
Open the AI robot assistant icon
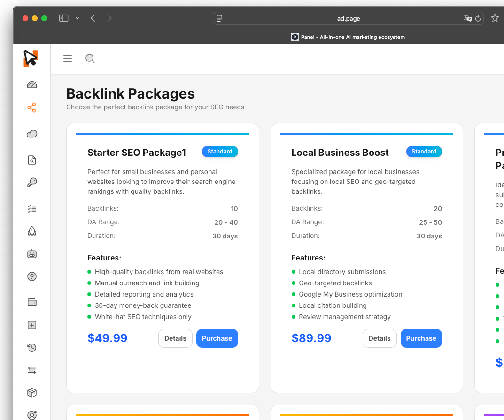click(31, 253)
